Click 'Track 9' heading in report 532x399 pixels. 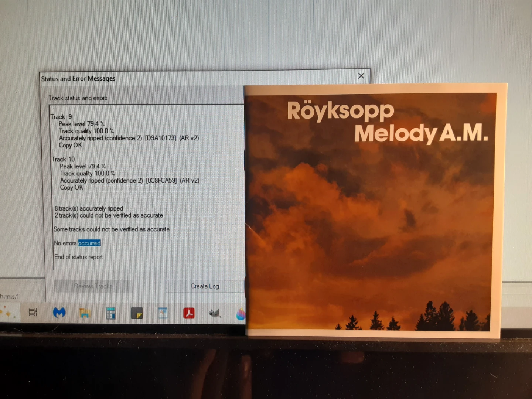pos(61,117)
